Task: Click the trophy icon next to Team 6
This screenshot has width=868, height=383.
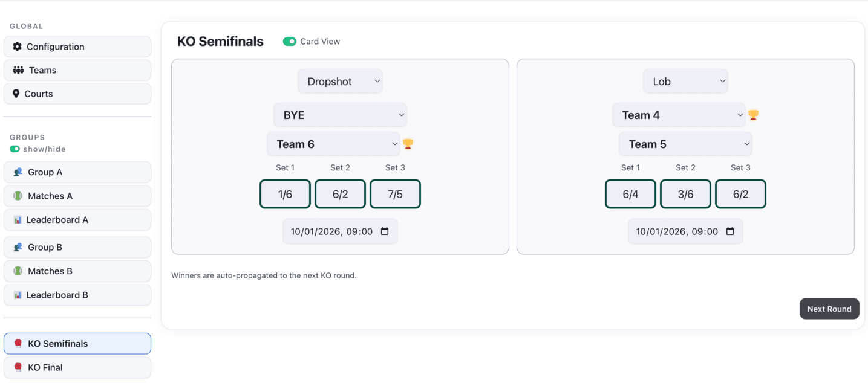Action: 408,144
